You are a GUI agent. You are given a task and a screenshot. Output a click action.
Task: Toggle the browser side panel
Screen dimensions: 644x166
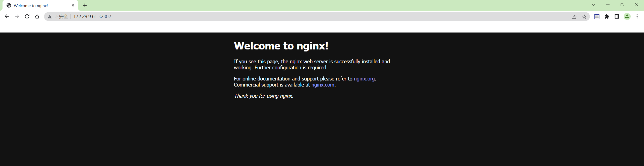coord(617,17)
